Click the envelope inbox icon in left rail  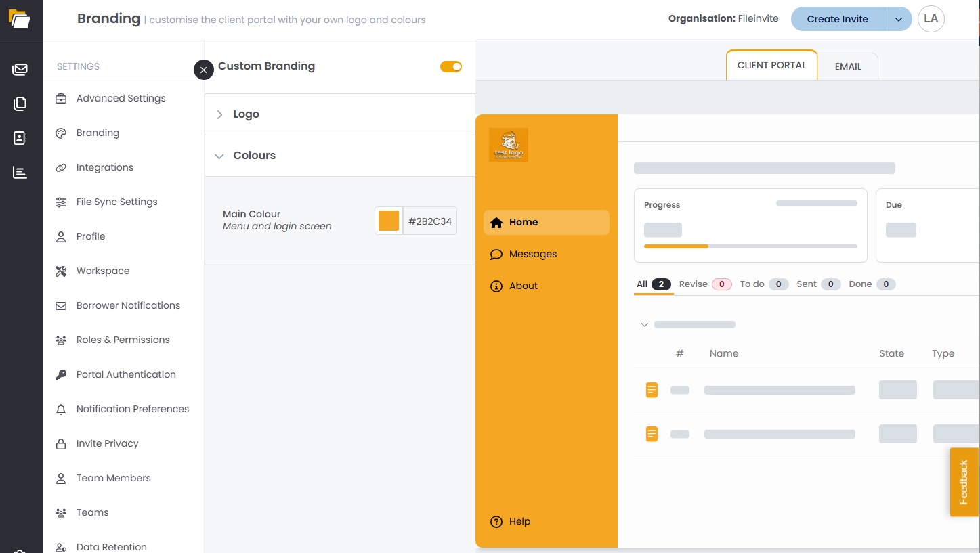20,69
